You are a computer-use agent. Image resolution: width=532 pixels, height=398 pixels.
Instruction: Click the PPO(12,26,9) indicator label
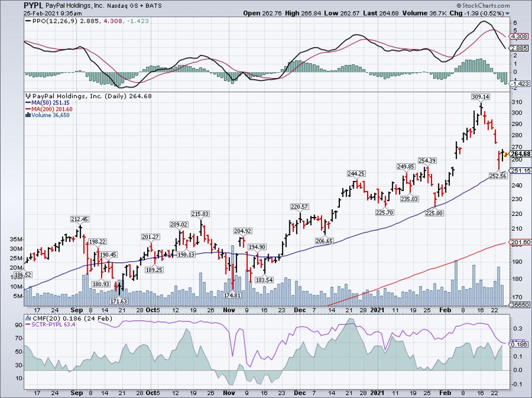pyautogui.click(x=56, y=21)
